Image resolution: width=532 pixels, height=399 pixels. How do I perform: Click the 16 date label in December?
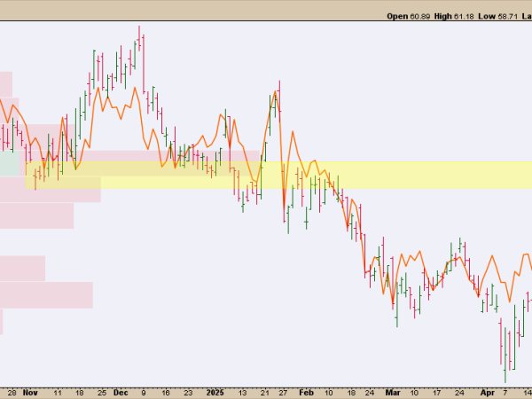tap(165, 393)
